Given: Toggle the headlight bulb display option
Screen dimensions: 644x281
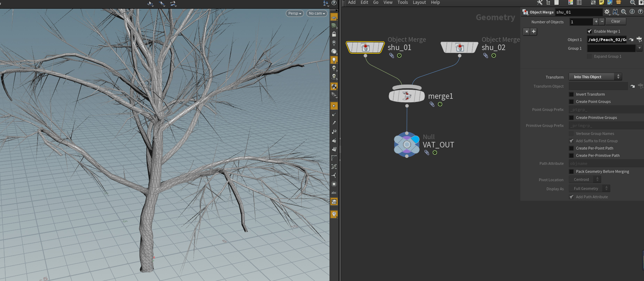Looking at the screenshot, I should click(x=334, y=60).
